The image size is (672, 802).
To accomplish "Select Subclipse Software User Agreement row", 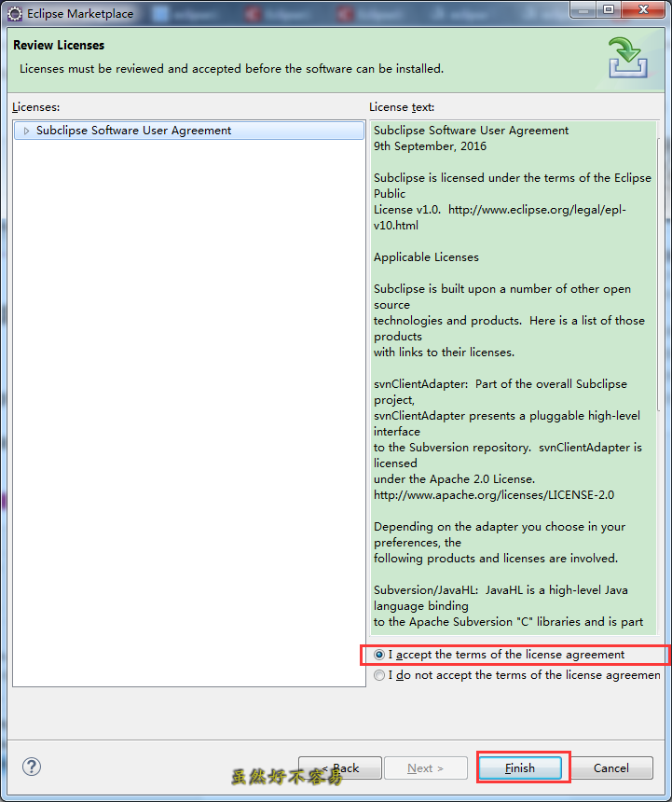I will coord(189,131).
